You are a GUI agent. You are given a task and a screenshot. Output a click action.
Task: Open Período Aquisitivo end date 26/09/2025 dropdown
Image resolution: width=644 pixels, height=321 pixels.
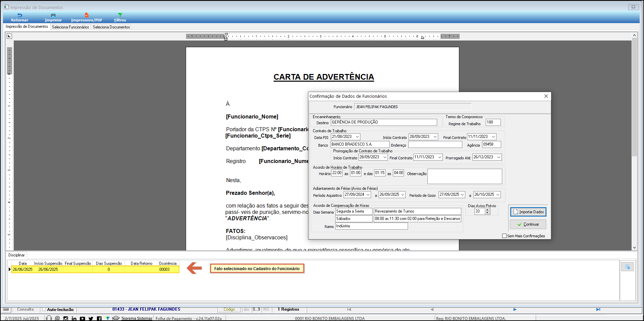point(403,194)
